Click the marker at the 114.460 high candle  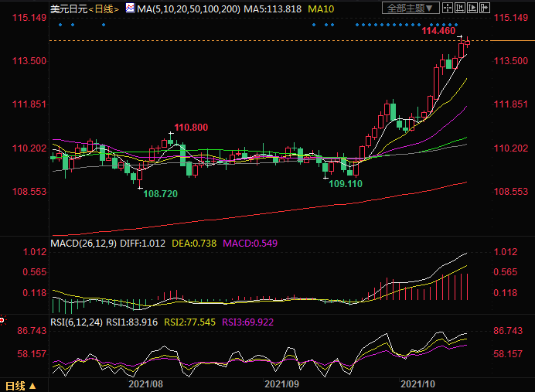[x=460, y=37]
